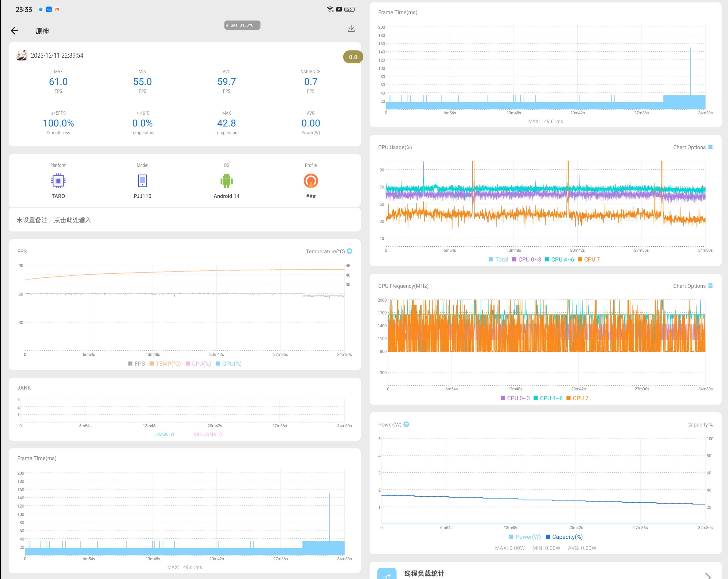Viewport: 728px width, 579px height.
Task: Toggle GPU(%) series in FPS legend
Action: pyautogui.click(x=229, y=364)
